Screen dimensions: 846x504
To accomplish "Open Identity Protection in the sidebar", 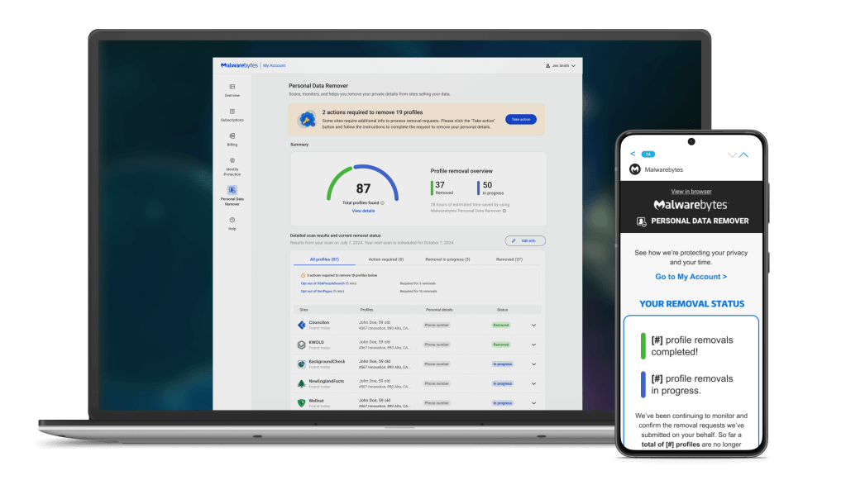I will coord(232,161).
